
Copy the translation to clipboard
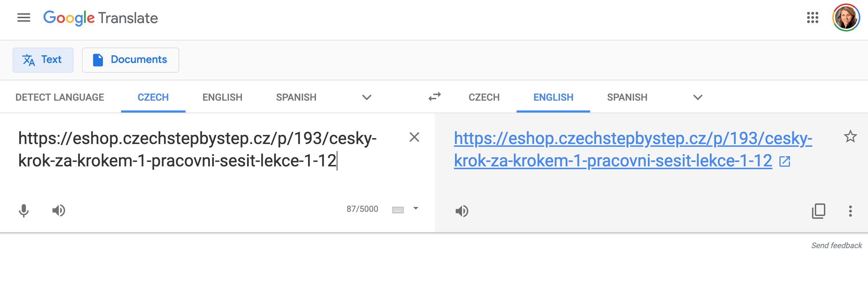coord(819,211)
